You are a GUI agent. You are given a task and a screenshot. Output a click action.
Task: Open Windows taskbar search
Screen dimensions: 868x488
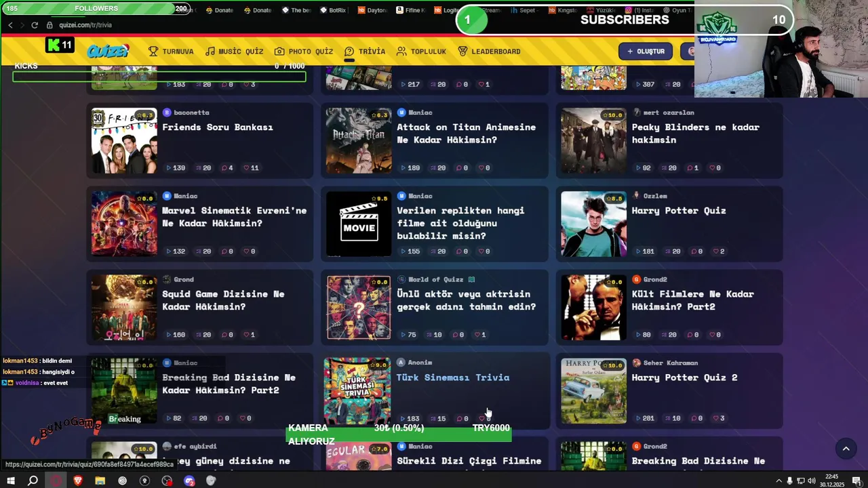pos(33,481)
